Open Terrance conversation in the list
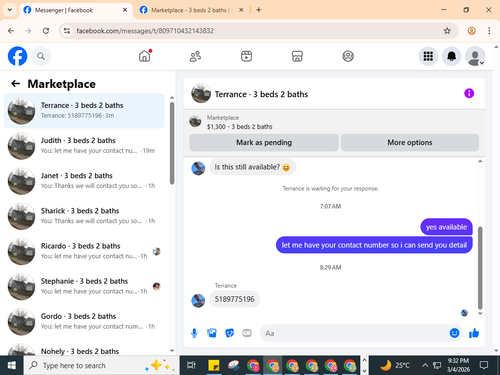The image size is (500, 375). pyautogui.click(x=84, y=111)
